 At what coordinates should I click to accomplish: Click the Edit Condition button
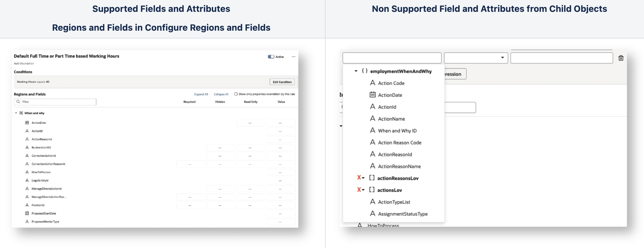point(282,82)
